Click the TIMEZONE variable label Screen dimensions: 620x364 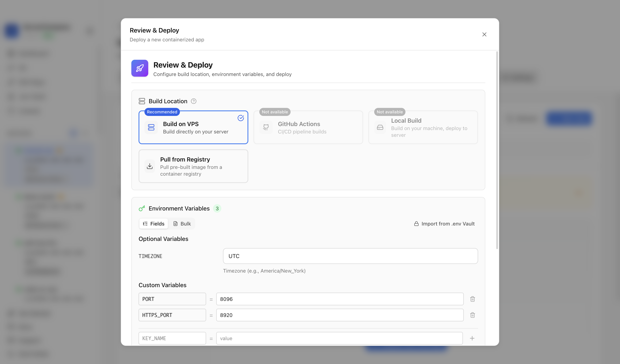pyautogui.click(x=150, y=256)
